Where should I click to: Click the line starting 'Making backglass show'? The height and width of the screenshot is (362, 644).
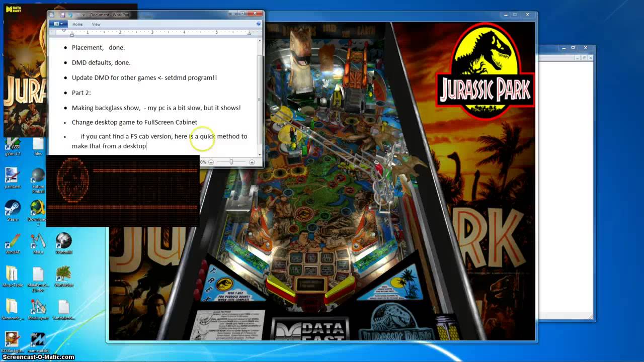click(156, 108)
